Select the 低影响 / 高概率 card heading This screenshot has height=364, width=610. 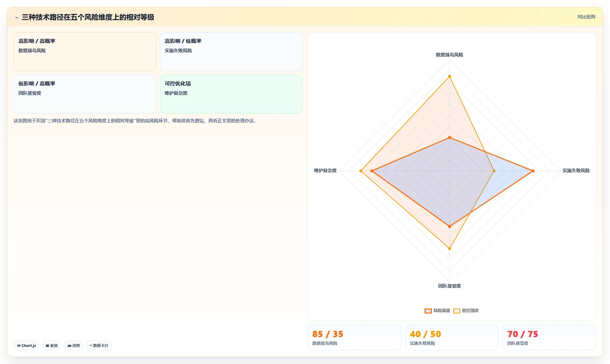37,84
